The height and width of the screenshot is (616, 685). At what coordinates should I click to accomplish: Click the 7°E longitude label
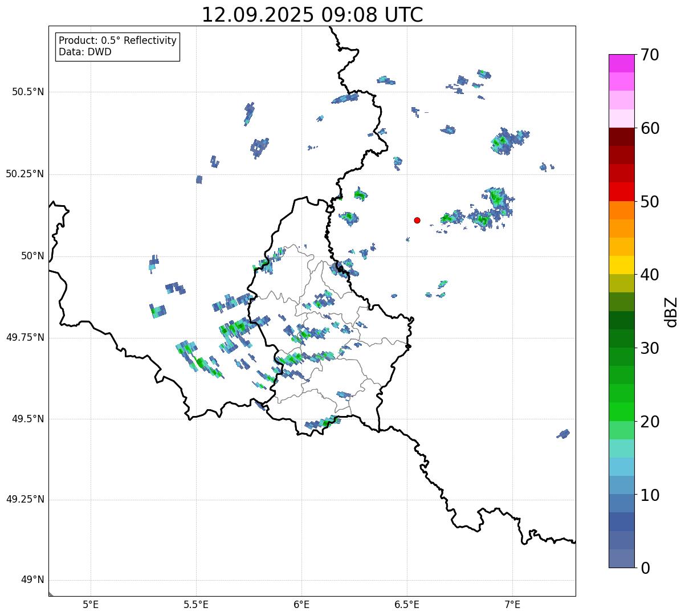tap(512, 604)
